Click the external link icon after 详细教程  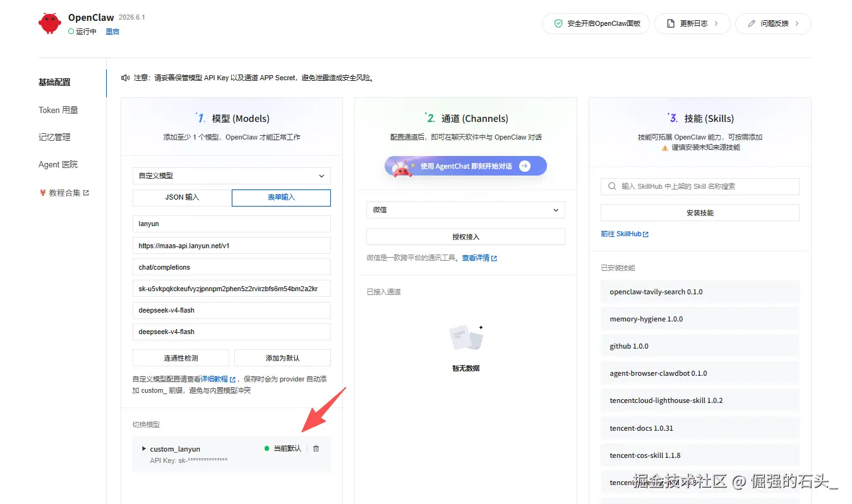coord(232,380)
